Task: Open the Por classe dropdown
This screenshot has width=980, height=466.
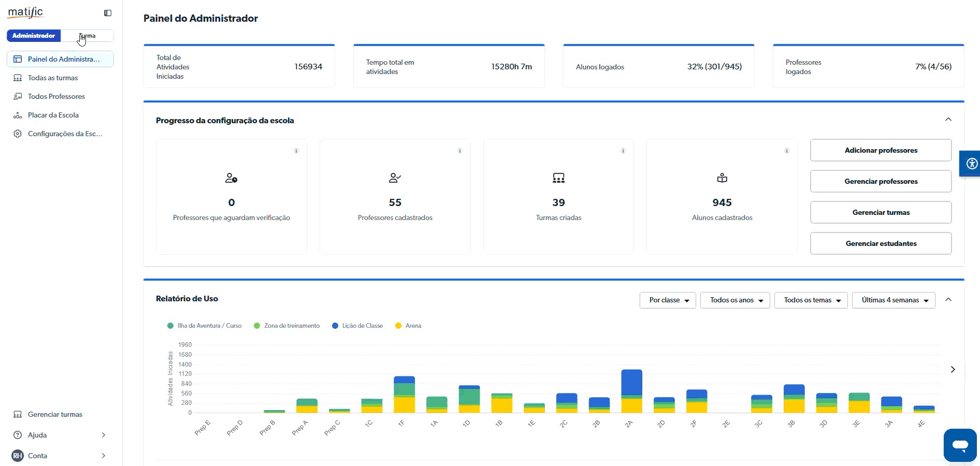Action: pos(668,300)
